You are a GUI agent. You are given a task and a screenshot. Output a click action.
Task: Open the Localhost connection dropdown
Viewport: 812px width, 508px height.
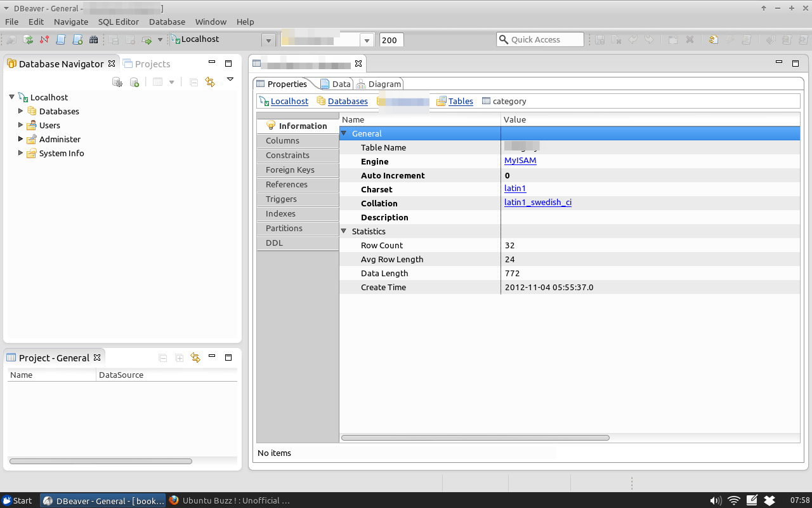(268, 40)
